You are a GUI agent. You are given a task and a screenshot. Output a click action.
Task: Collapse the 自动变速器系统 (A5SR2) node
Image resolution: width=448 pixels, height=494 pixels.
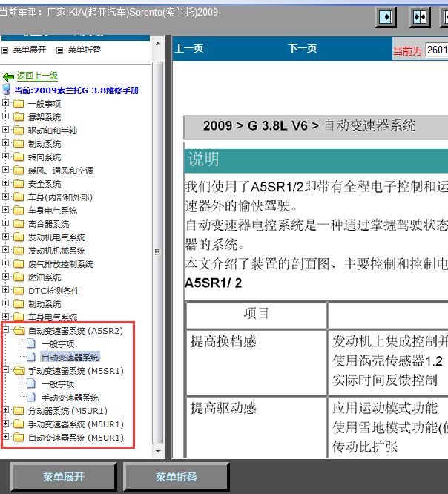pos(5,330)
